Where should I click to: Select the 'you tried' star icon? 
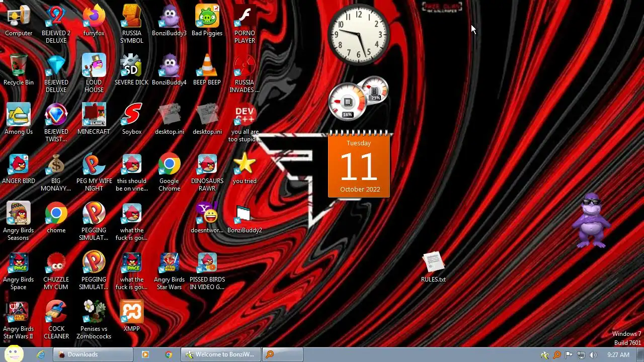pyautogui.click(x=245, y=168)
